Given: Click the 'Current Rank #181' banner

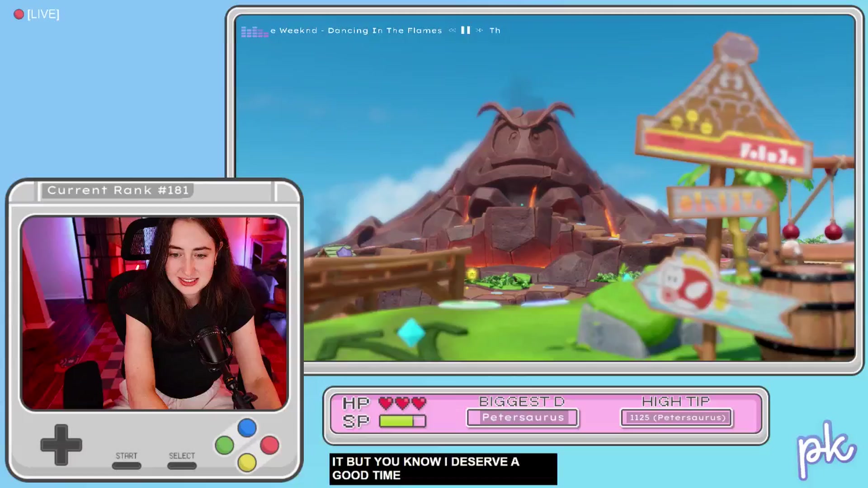Looking at the screenshot, I should point(118,190).
